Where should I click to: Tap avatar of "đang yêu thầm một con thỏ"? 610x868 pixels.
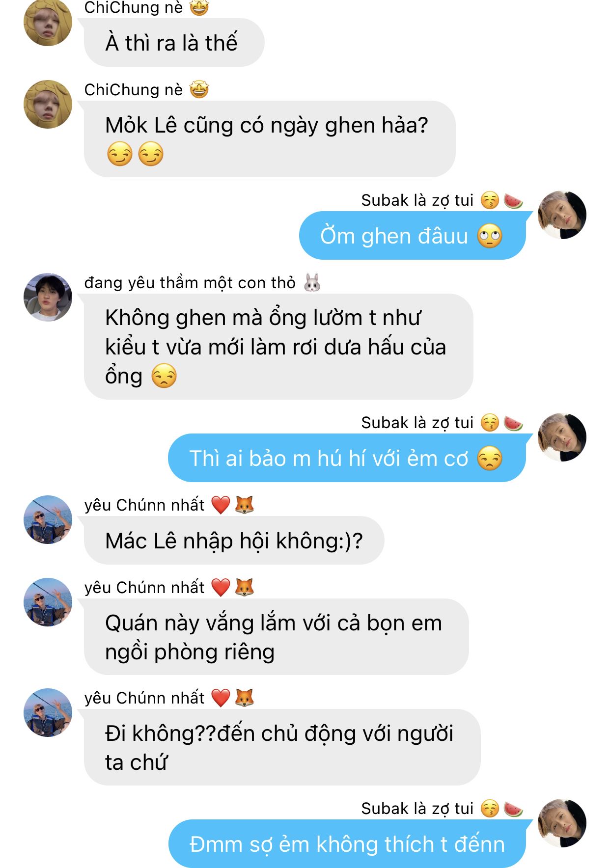click(48, 297)
